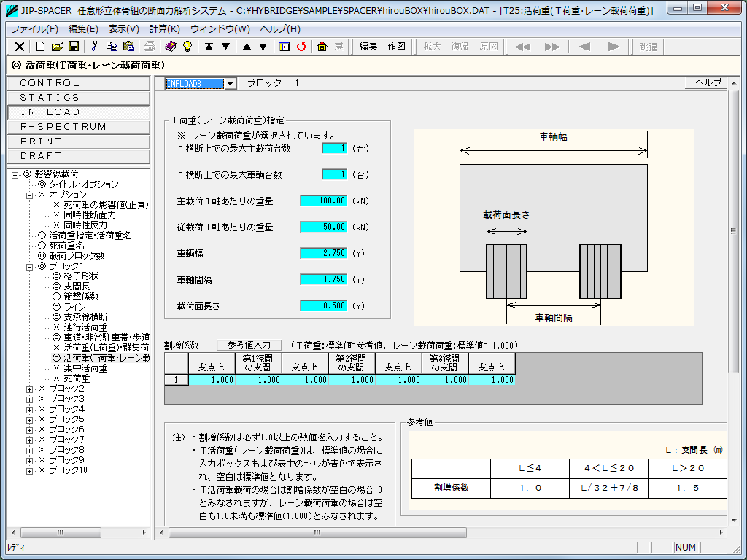Click the red circular refresh arrow icon

[301, 47]
